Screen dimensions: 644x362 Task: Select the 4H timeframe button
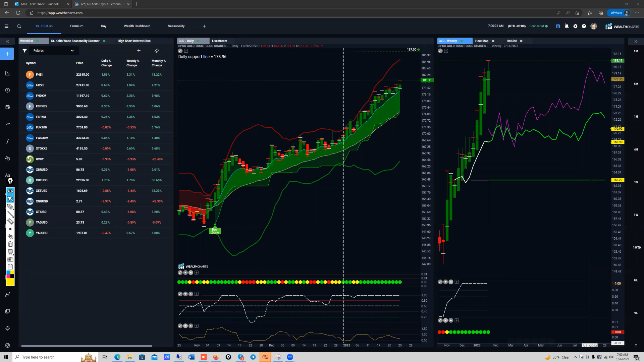pyautogui.click(x=636, y=149)
